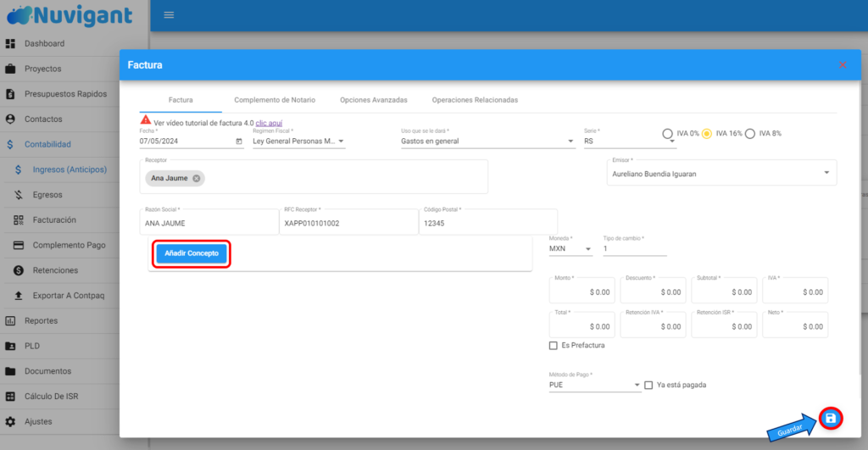Click the red warning triangle icon
Viewport: 868px width, 450px height.
(146, 119)
